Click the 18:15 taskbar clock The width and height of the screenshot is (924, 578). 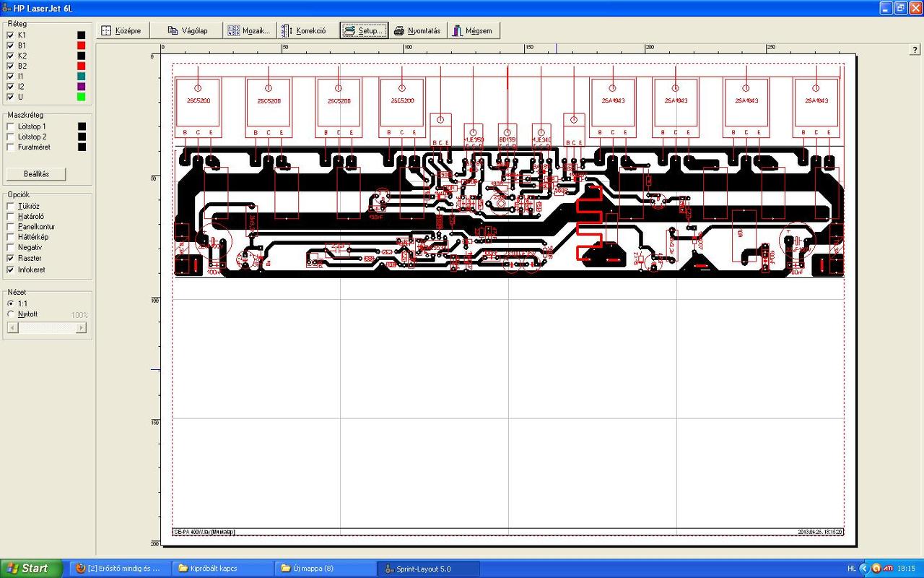907,569
